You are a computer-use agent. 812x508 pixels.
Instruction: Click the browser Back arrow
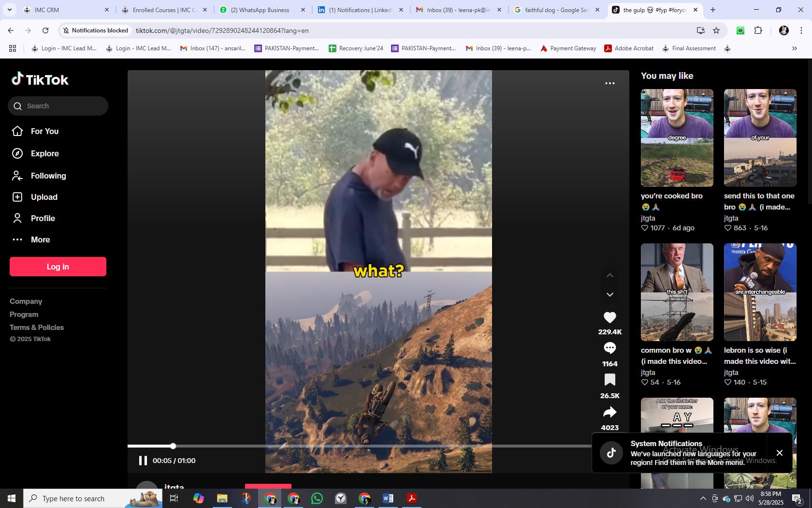[x=11, y=30]
